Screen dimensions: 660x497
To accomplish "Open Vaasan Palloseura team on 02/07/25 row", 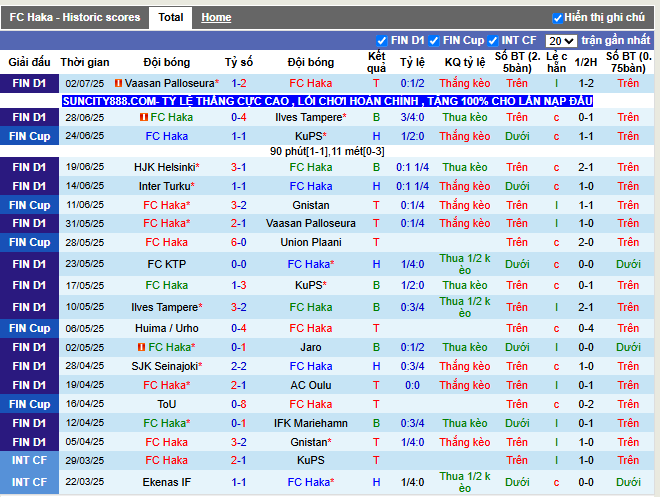I will point(169,83).
